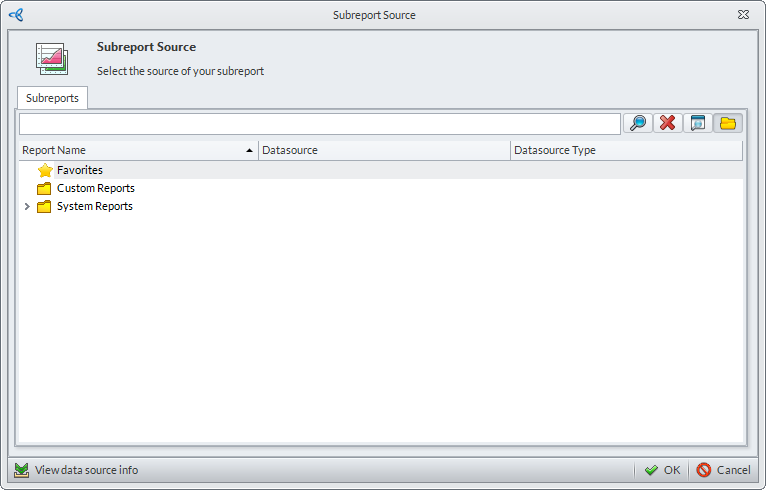Click the red X clear search button
The height and width of the screenshot is (490, 766).
668,123
